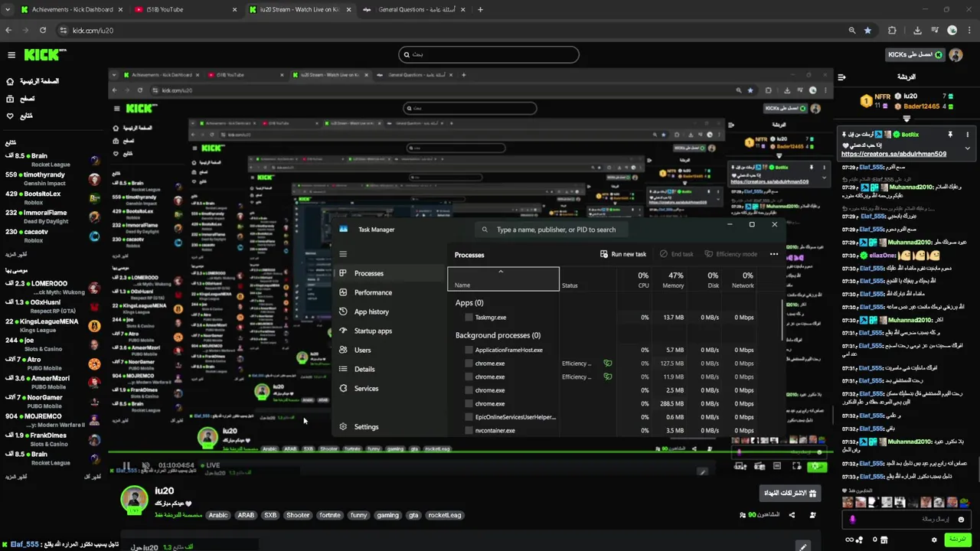Click the share icon below the stream

[792, 515]
